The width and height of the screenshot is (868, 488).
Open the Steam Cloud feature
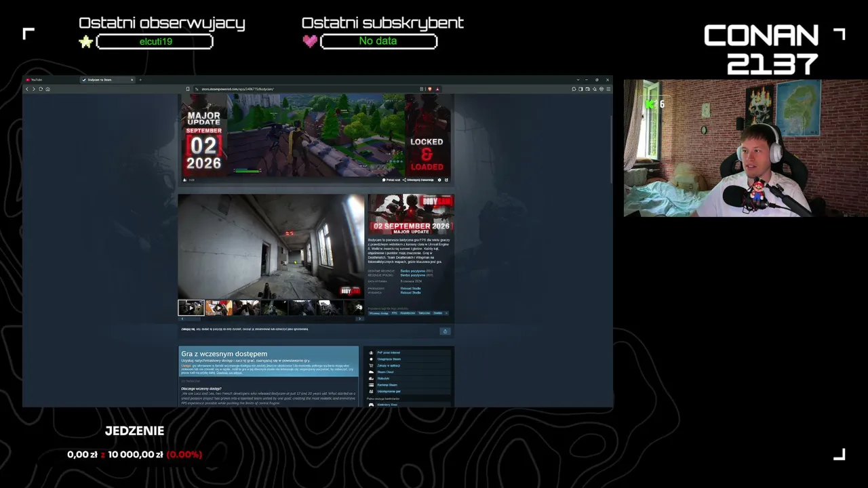coord(385,372)
